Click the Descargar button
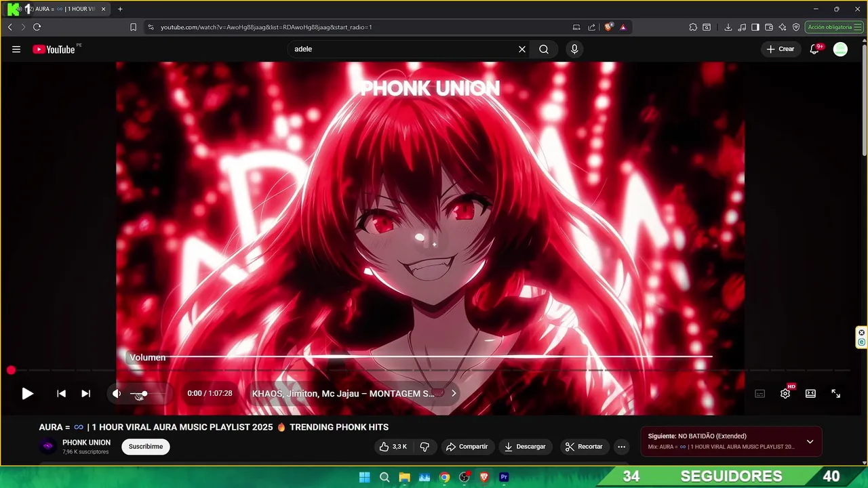Screen dimensions: 868x488 [525, 447]
